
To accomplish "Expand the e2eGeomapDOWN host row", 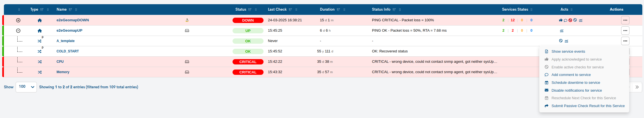I will [x=18, y=20].
